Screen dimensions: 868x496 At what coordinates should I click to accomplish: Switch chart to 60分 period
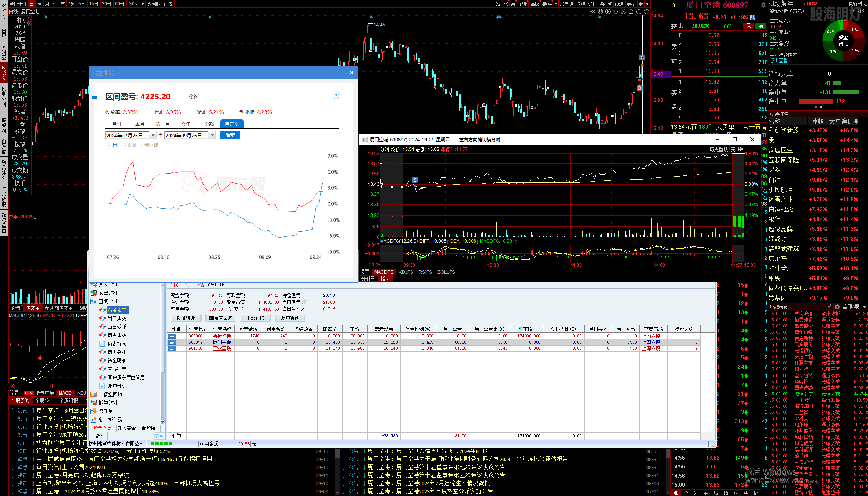point(119,4)
